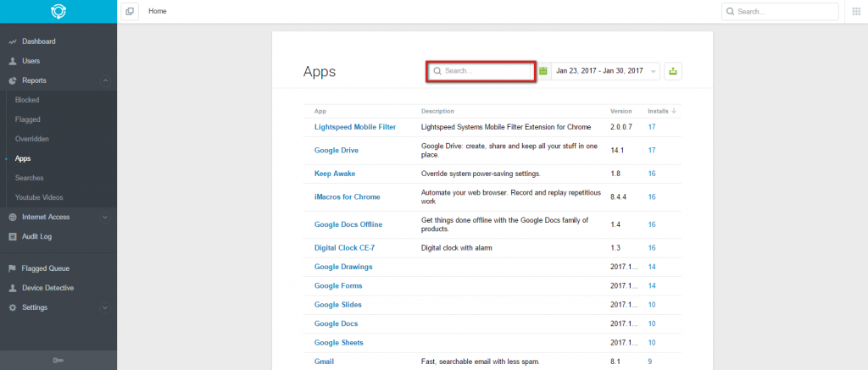
Task: Select the Flagged report
Action: [28, 119]
